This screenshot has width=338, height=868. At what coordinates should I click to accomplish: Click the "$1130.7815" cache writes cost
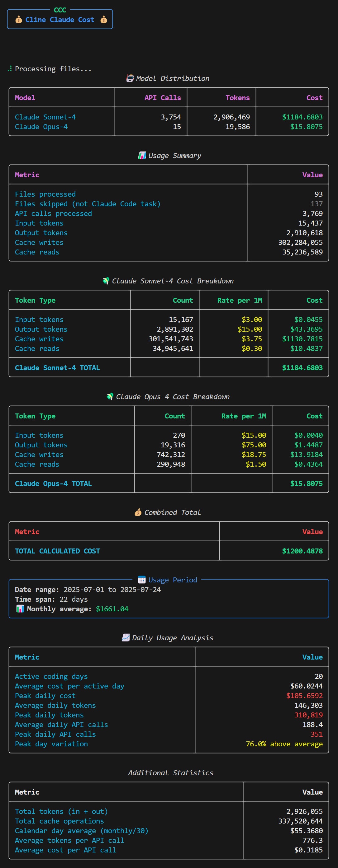302,339
